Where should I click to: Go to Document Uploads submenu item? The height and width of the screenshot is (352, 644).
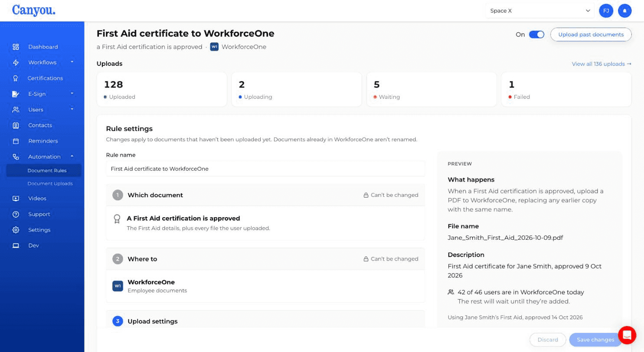(x=50, y=183)
